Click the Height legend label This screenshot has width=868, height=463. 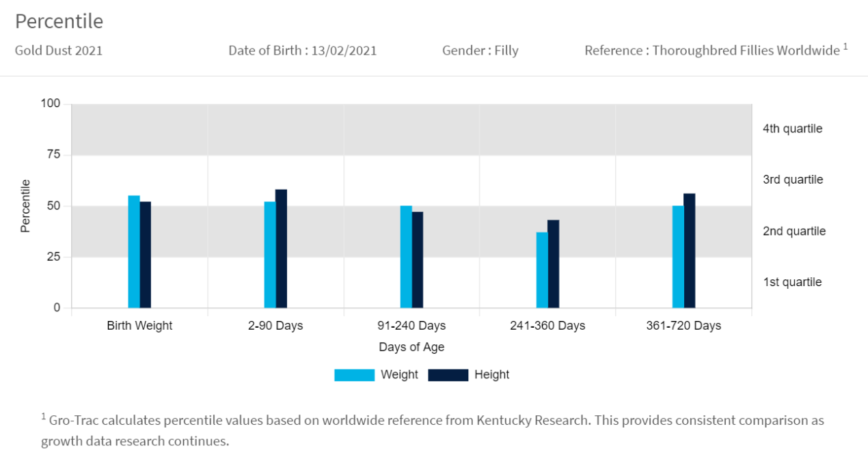(492, 375)
